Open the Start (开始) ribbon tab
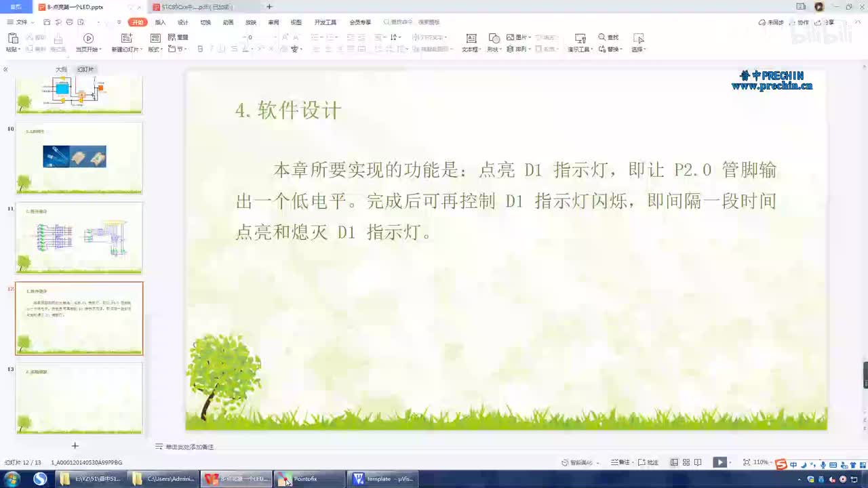This screenshot has width=868, height=488. 138,22
